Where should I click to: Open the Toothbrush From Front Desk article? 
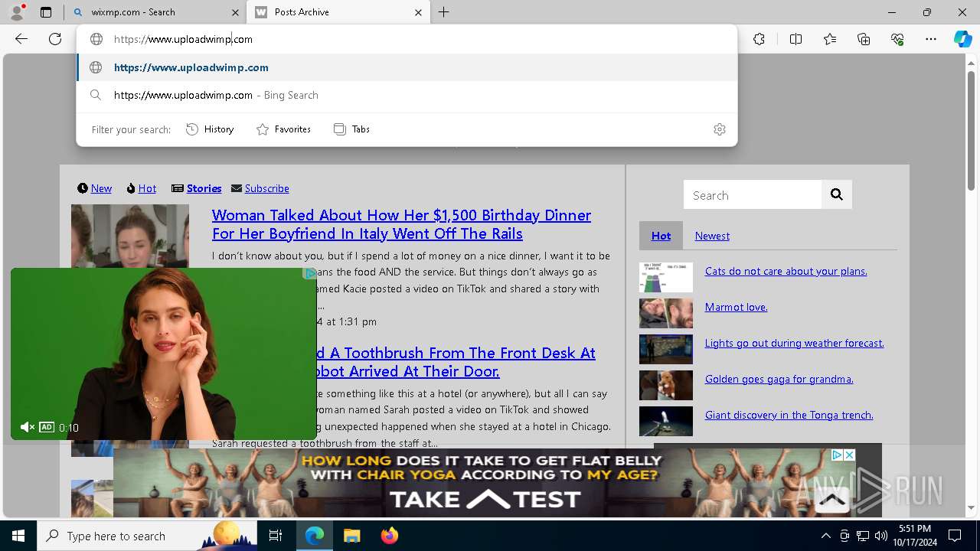click(x=456, y=362)
